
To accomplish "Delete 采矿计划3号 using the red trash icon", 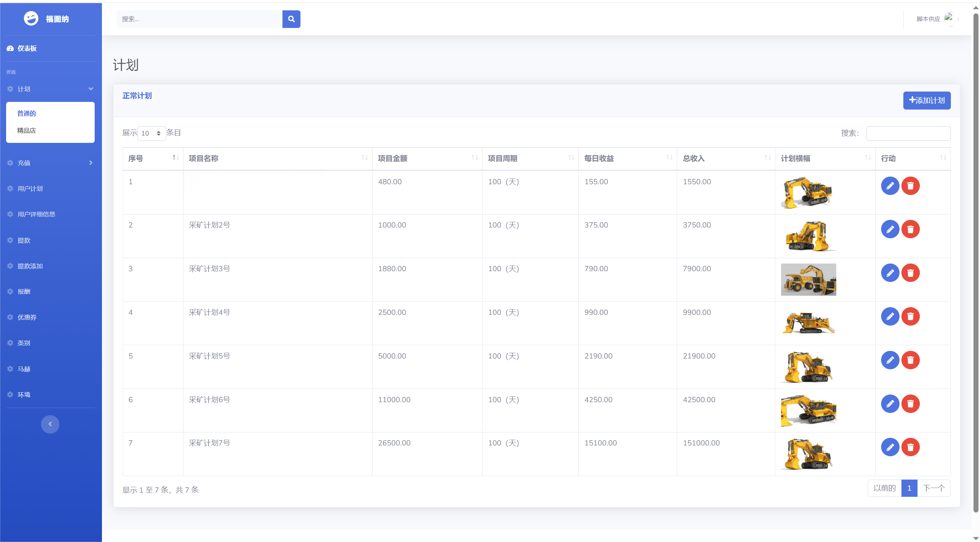I will point(910,273).
